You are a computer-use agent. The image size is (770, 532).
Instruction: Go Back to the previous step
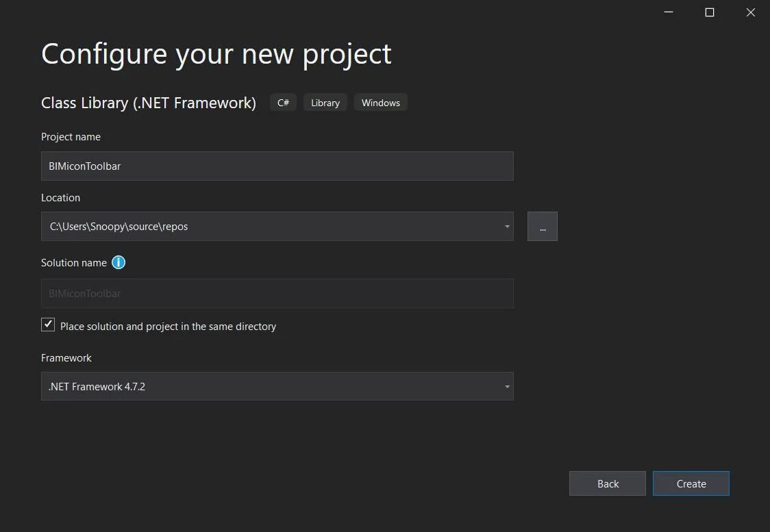tap(607, 483)
